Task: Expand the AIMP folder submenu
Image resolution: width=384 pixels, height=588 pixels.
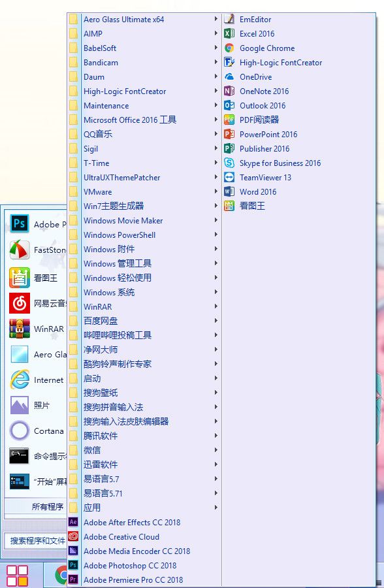Action: [144, 34]
